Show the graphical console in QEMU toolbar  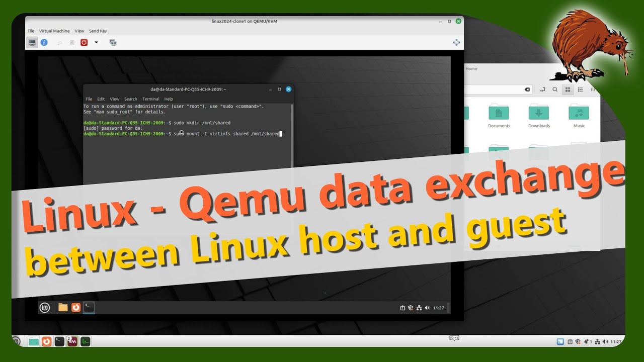pyautogui.click(x=32, y=43)
